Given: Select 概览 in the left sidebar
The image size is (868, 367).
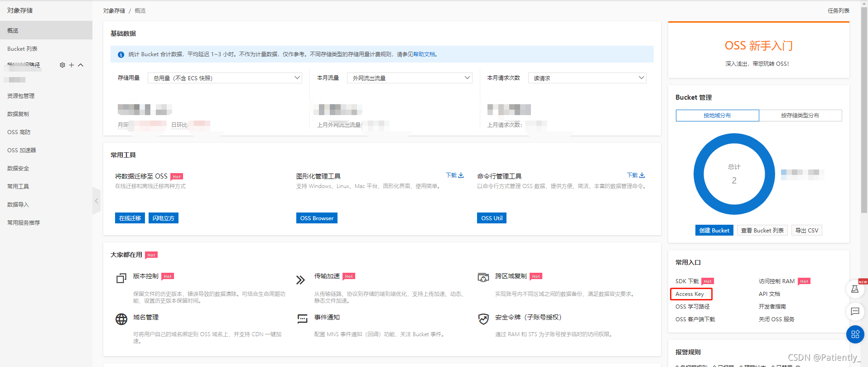Looking at the screenshot, I should 46,30.
